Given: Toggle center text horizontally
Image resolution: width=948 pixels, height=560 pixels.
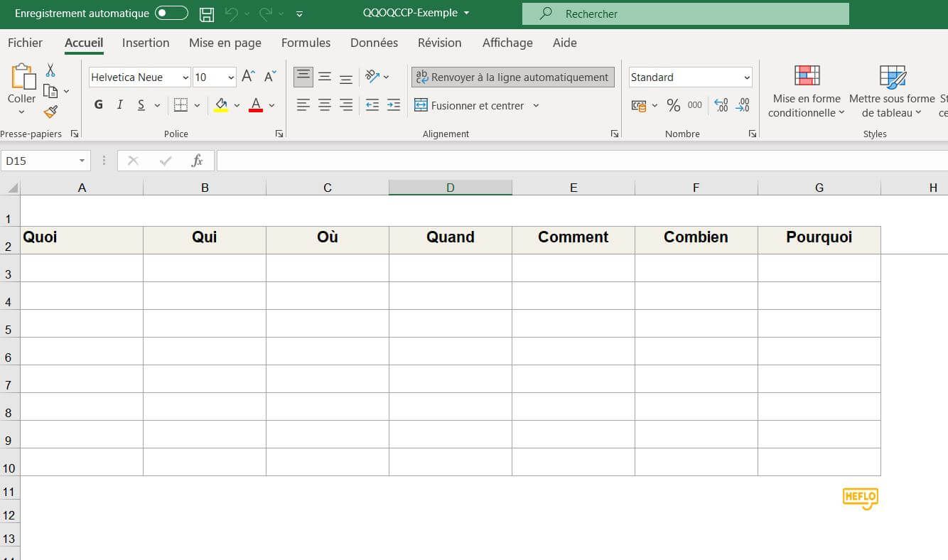Looking at the screenshot, I should [x=325, y=105].
